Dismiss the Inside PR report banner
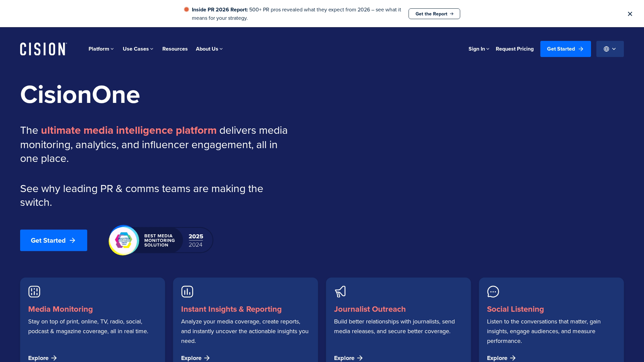 pos(630,14)
